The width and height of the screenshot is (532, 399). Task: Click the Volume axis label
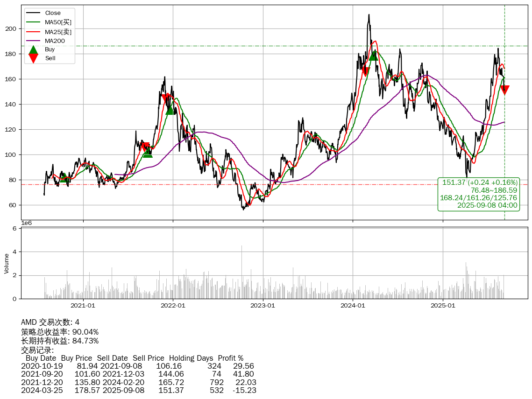7,263
